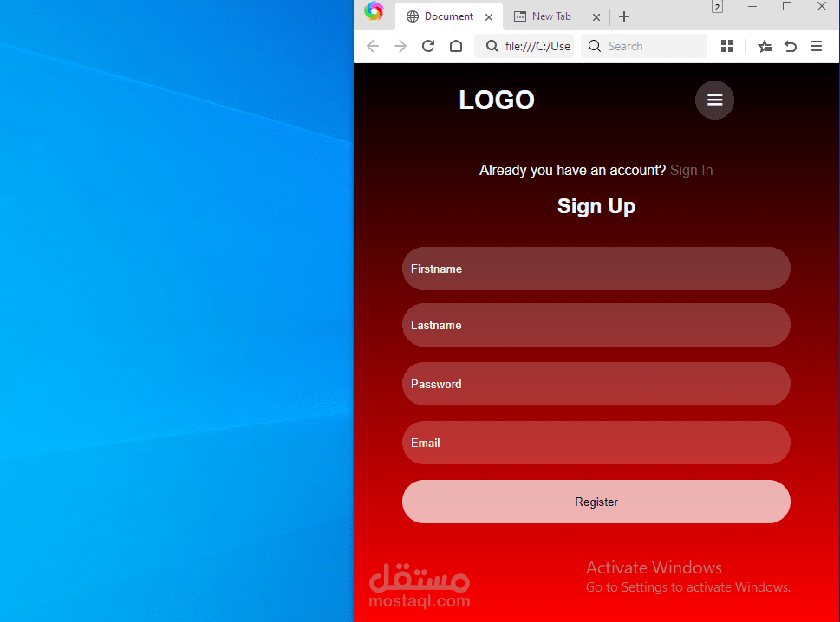Click the Password input field
840x622 pixels.
tap(596, 384)
